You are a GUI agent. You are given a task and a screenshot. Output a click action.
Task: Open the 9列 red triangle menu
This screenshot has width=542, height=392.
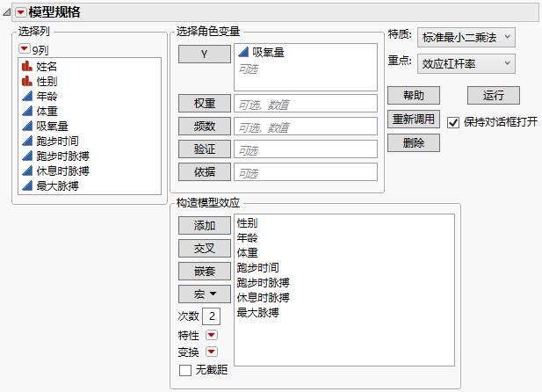(25, 48)
